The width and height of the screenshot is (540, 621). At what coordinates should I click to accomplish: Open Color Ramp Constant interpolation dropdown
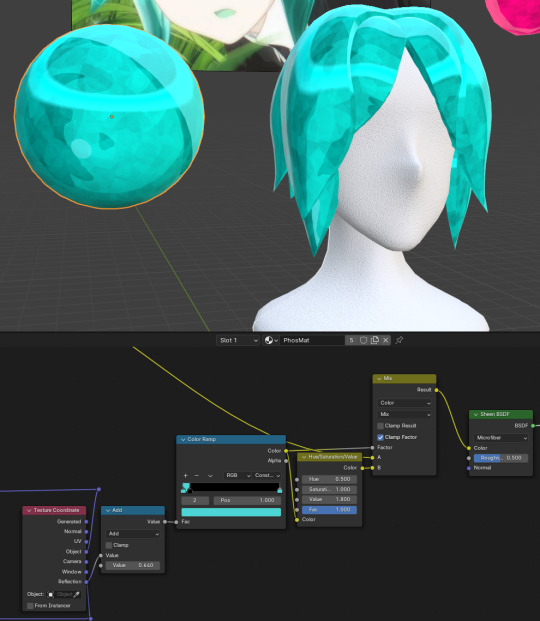click(x=267, y=475)
